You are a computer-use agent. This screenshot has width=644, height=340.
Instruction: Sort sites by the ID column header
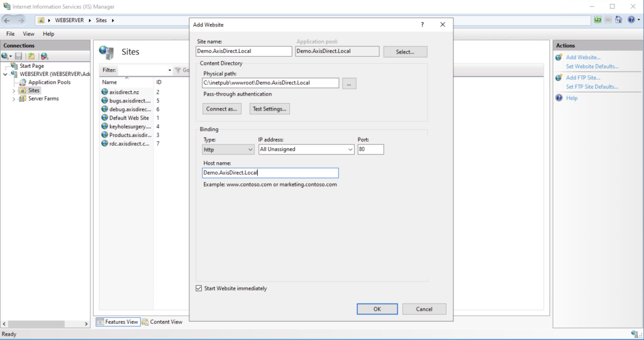pyautogui.click(x=158, y=82)
